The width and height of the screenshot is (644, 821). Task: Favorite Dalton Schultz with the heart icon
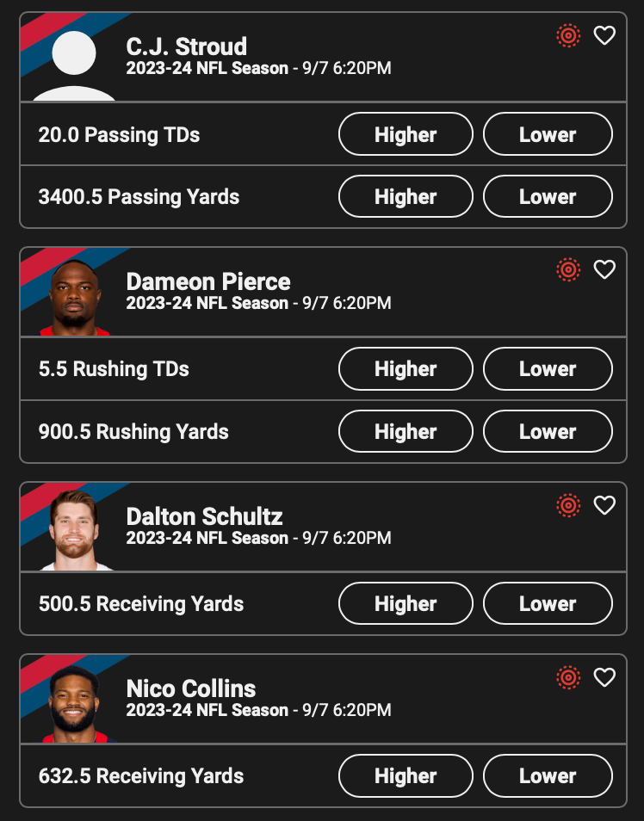click(x=605, y=505)
